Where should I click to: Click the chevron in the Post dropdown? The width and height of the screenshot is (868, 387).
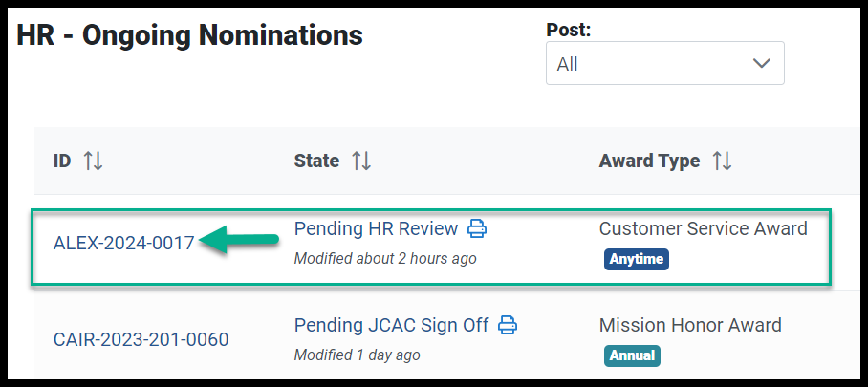pos(762,64)
